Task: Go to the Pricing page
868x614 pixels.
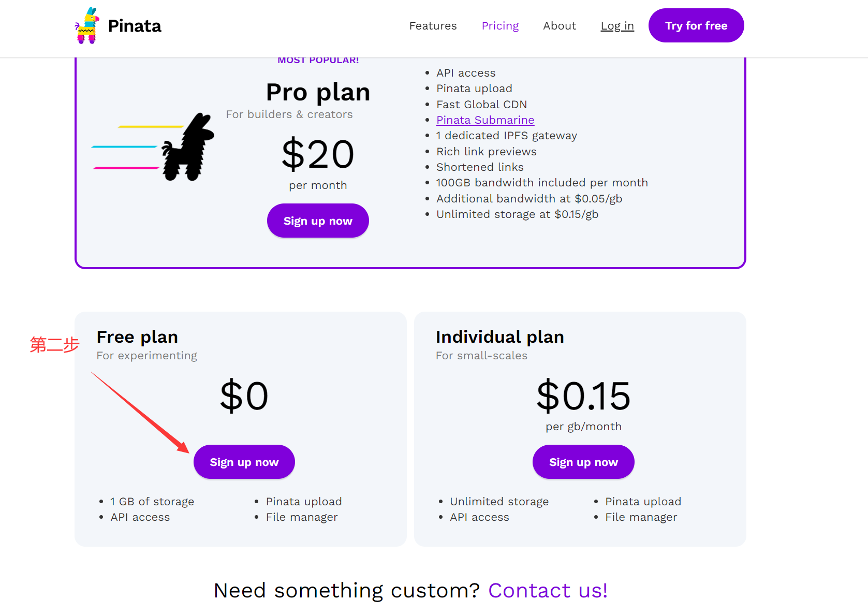Action: [x=500, y=26]
